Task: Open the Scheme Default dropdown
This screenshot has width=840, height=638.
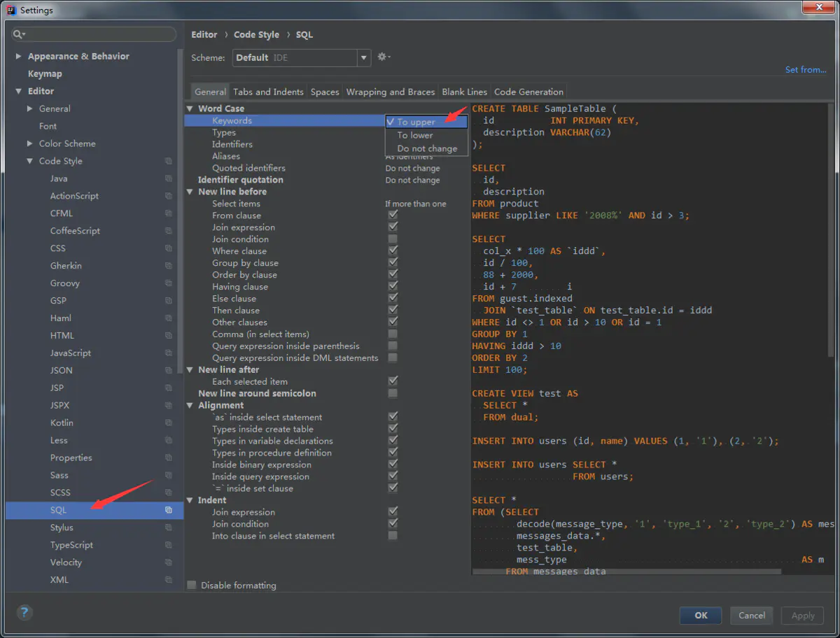Action: [302, 57]
